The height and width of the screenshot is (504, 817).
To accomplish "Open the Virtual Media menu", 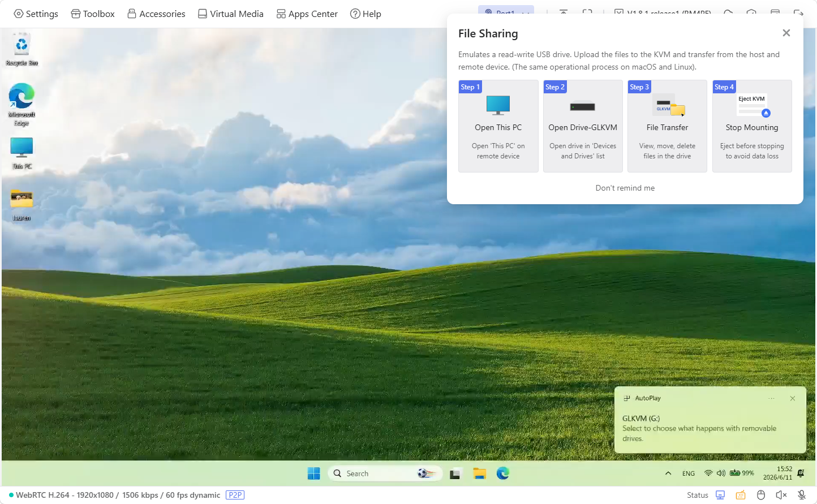I will click(230, 14).
